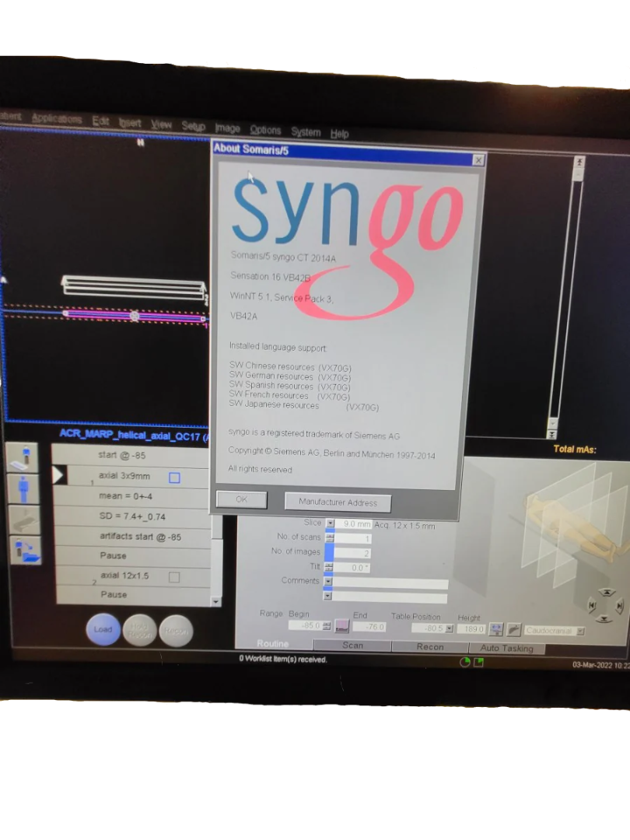Jump to top of image scrollbar
This screenshot has width=630, height=840.
579,161
